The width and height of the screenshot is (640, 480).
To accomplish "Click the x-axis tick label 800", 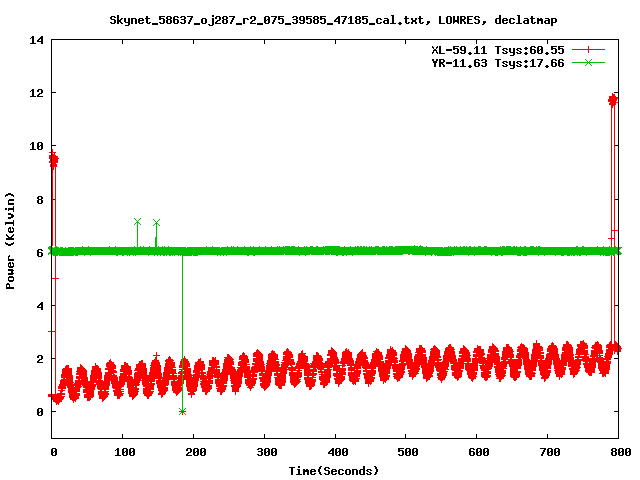I will click(x=621, y=452).
